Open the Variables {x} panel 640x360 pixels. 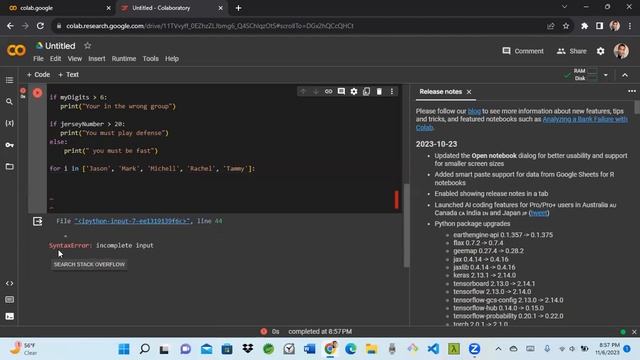[x=9, y=123]
